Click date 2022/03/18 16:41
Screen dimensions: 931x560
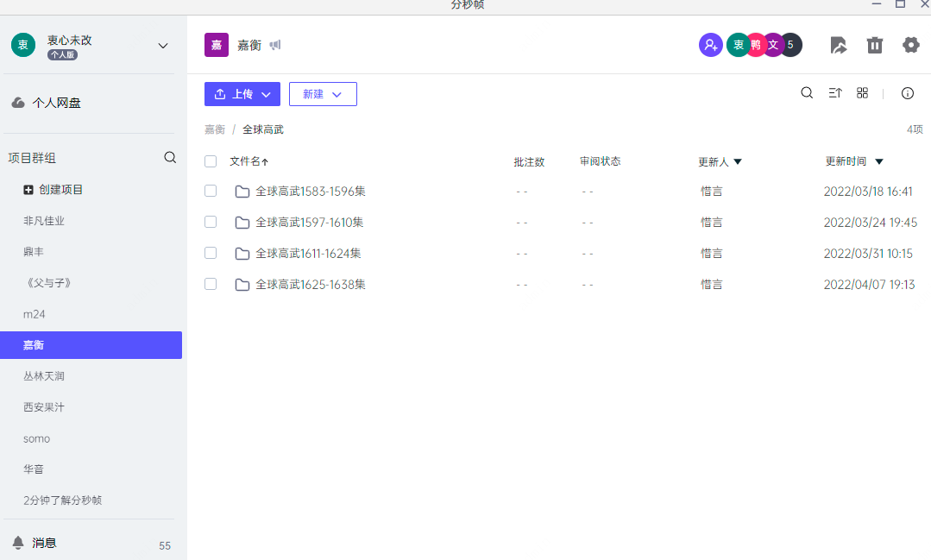pos(868,192)
